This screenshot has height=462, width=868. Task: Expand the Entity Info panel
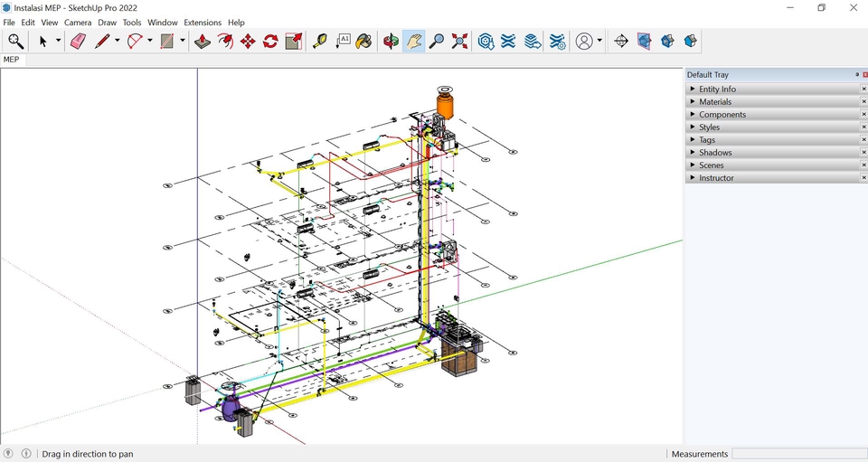773,90
